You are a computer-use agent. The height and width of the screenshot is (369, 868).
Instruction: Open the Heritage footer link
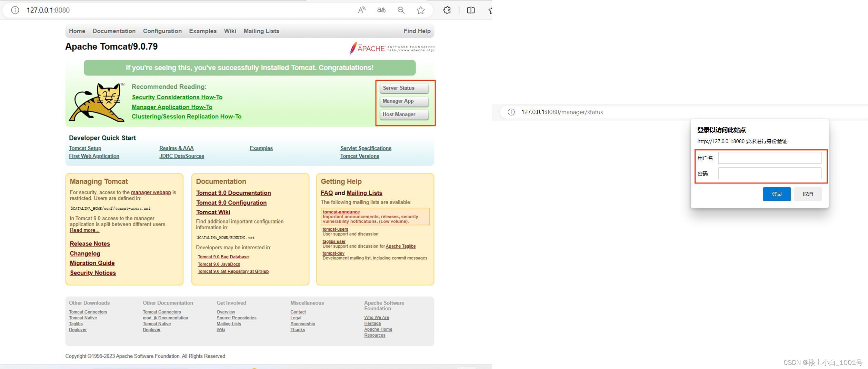[x=372, y=323]
